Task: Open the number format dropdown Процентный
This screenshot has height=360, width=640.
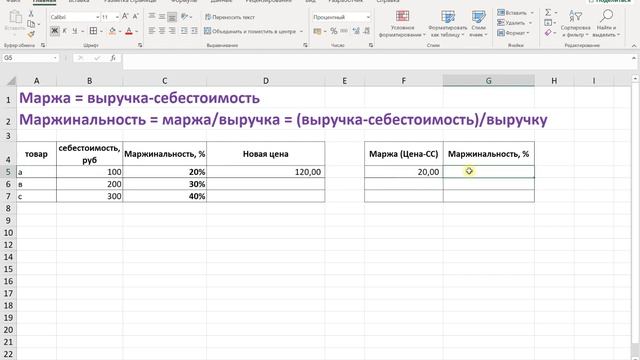Action: 368,17
